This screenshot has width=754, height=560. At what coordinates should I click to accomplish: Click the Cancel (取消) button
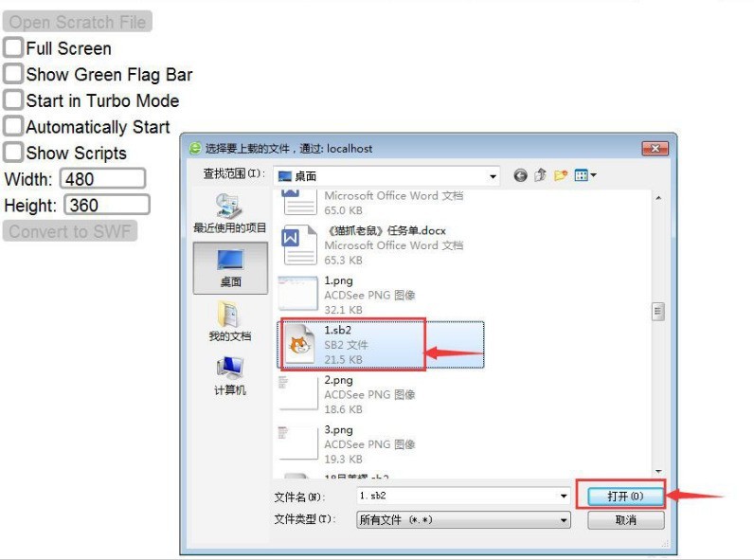coord(625,520)
